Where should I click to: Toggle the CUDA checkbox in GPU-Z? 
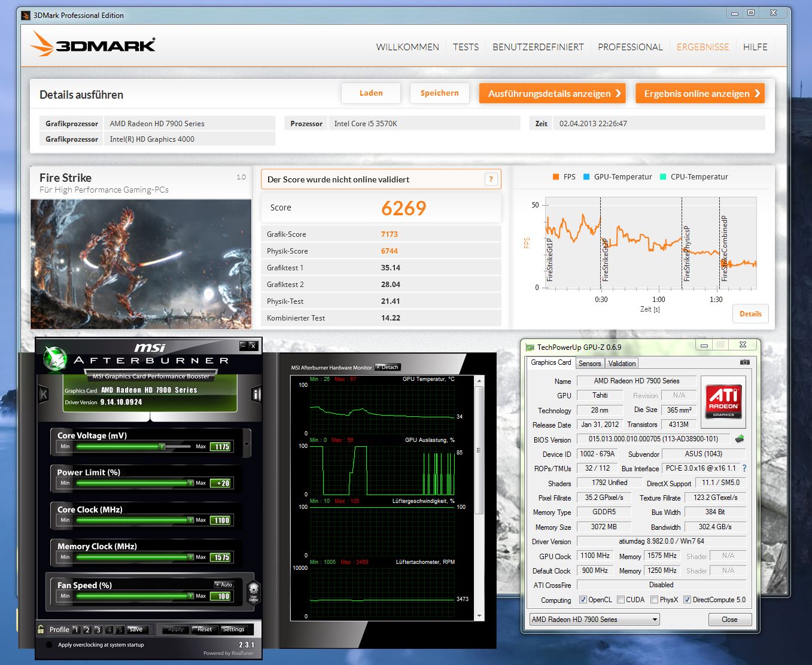click(x=621, y=600)
